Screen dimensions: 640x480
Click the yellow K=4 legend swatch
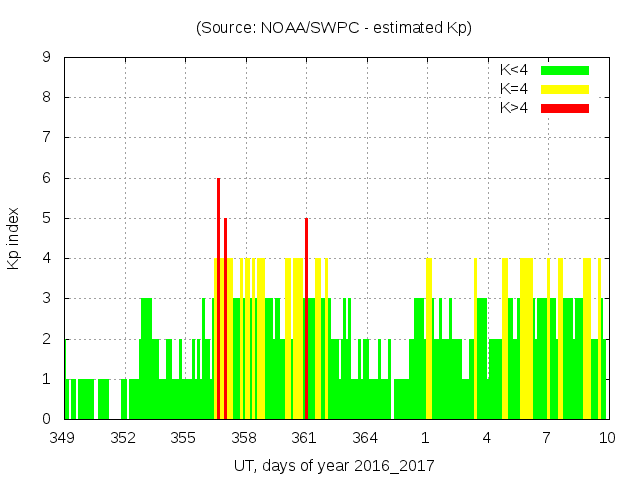coord(565,89)
